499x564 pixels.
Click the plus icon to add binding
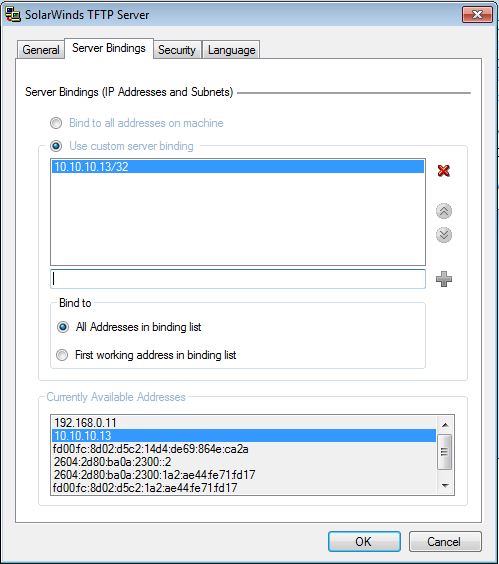tap(444, 279)
